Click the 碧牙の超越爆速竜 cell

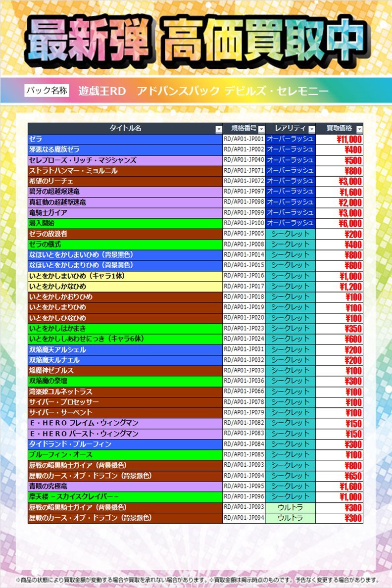click(125, 192)
